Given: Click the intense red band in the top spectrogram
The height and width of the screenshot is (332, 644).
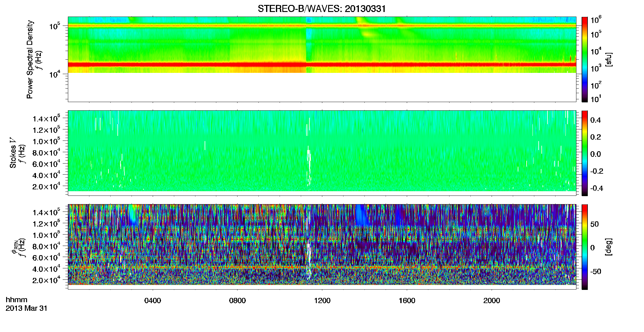Looking at the screenshot, I should (x=322, y=64).
